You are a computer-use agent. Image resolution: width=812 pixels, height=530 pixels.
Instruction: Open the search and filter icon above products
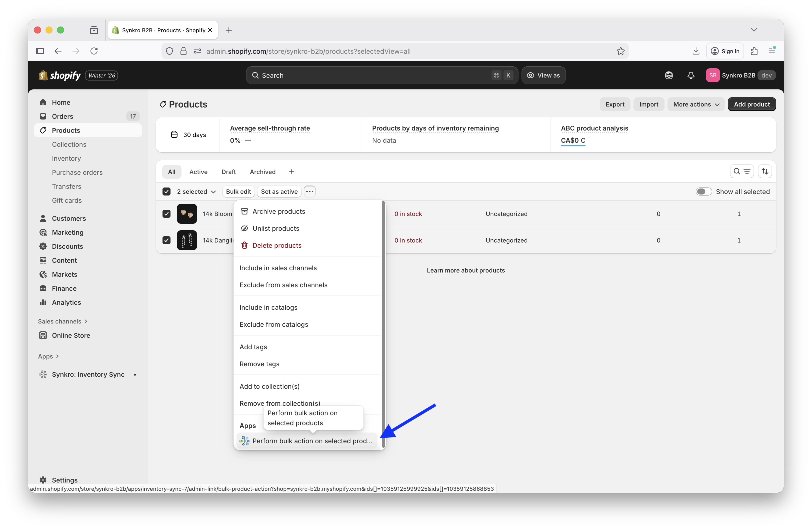coord(742,171)
